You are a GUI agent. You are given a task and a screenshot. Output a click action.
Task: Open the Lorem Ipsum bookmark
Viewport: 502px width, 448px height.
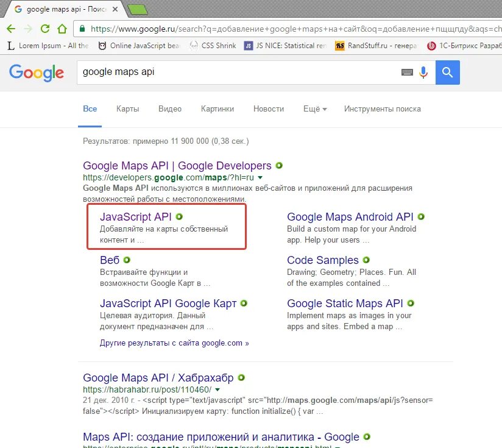click(x=48, y=46)
